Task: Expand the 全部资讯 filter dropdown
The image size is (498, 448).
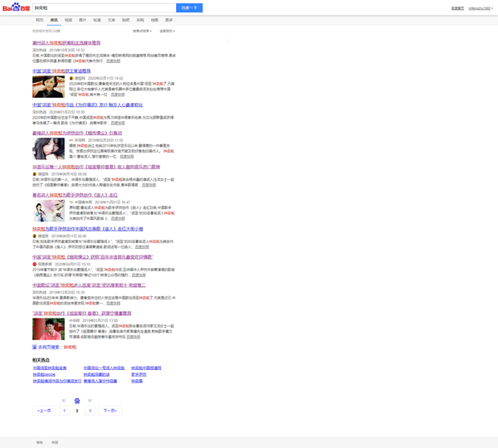Action: pyautogui.click(x=167, y=31)
